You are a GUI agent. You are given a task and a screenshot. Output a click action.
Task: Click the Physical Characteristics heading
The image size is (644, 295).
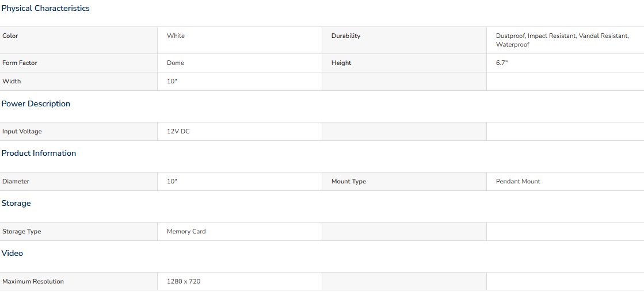(45, 8)
